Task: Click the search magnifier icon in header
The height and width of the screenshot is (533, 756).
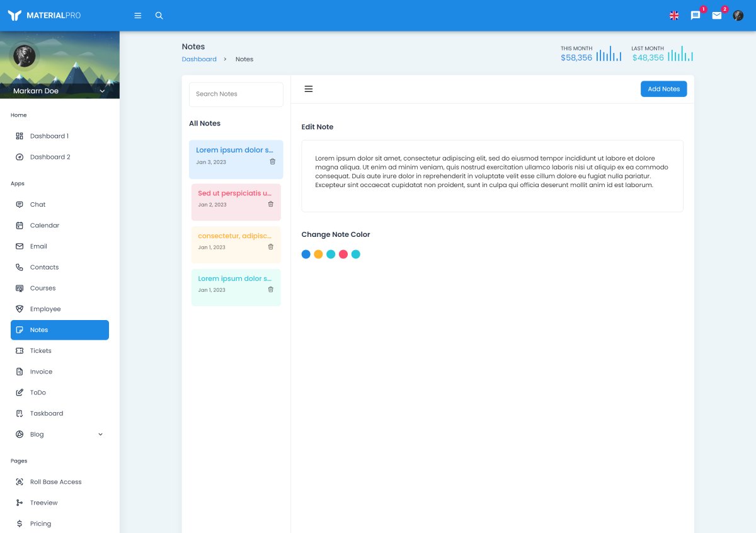Action: tap(159, 16)
